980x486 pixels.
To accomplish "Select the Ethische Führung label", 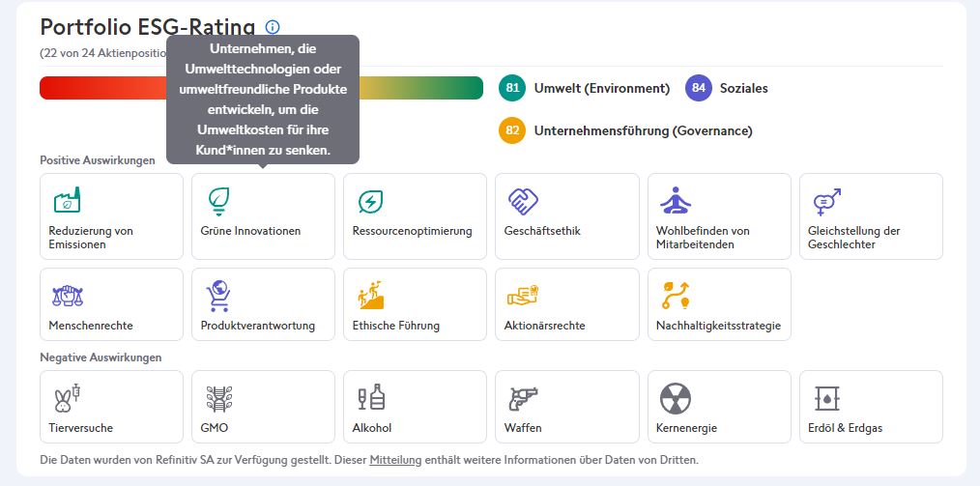I will click(395, 326).
